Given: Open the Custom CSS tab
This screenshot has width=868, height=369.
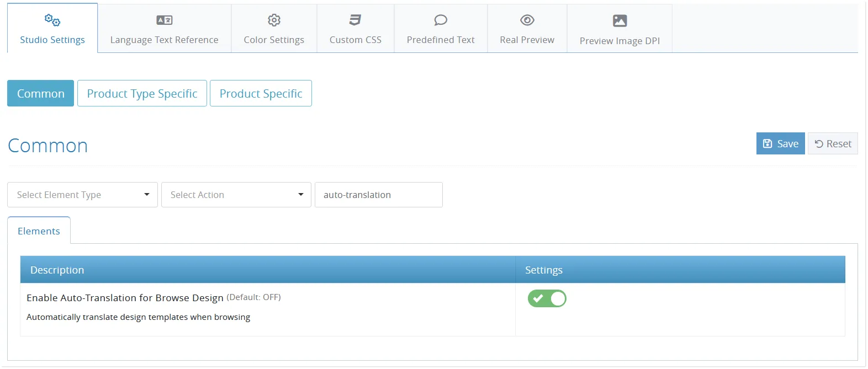Looking at the screenshot, I should pyautogui.click(x=356, y=29).
